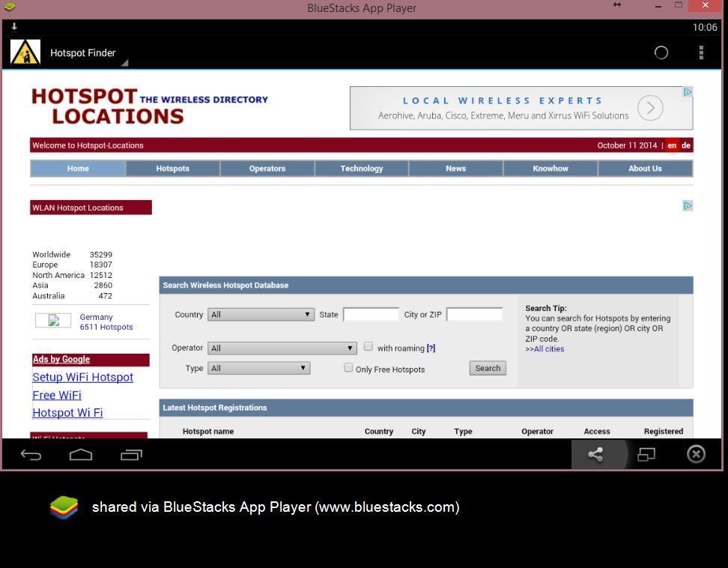Enable the with roaming checkbox

pos(368,346)
